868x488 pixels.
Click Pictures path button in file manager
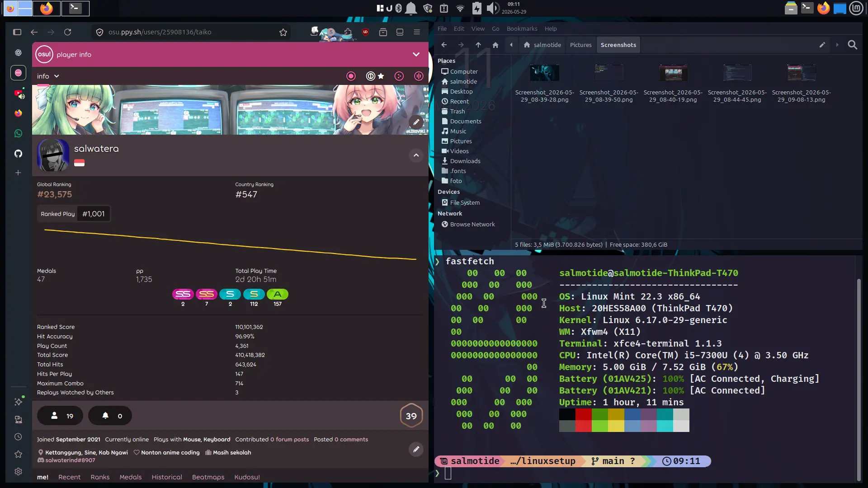(x=580, y=45)
